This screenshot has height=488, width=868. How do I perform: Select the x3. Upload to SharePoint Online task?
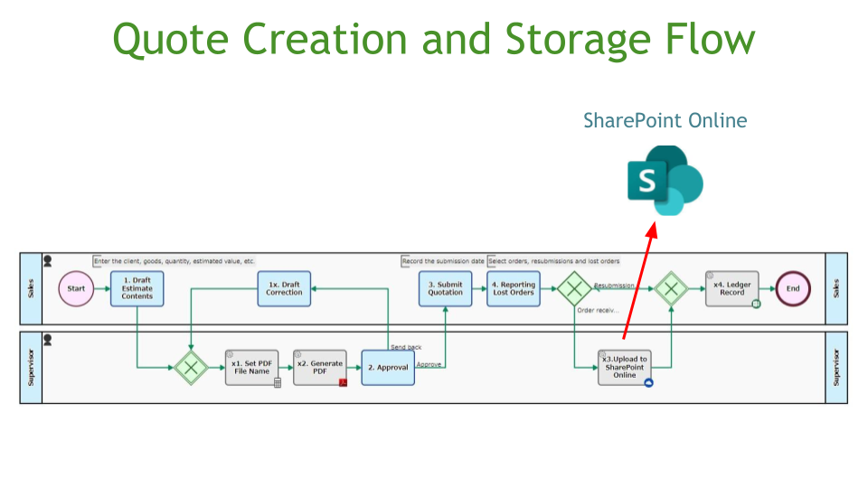[x=625, y=368]
